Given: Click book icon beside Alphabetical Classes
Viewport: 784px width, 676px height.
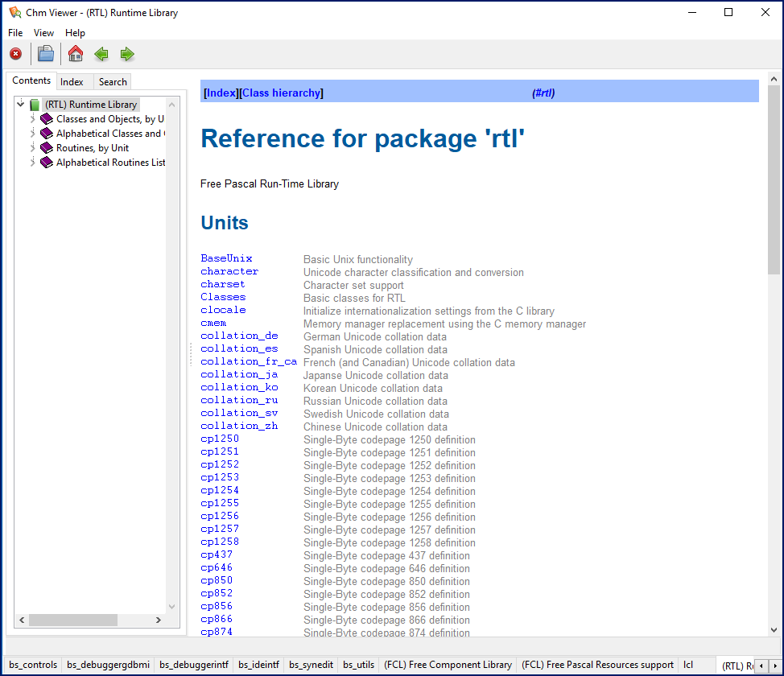Looking at the screenshot, I should tap(47, 134).
